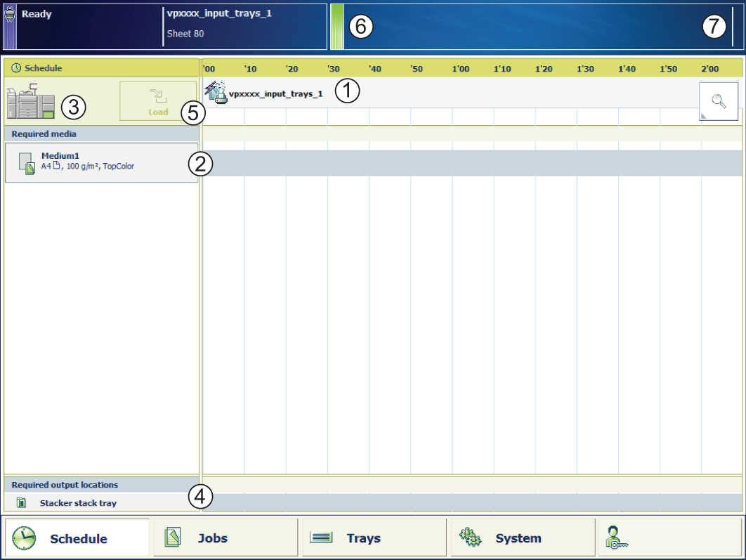
Task: Click the magnifier zoom button
Action: click(x=718, y=101)
